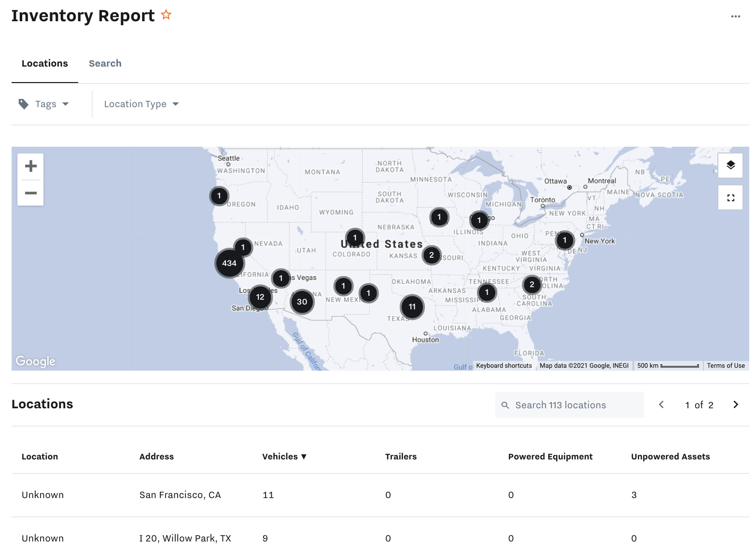This screenshot has height=555, width=756.
Task: Open the map layers selector
Action: coord(730,166)
